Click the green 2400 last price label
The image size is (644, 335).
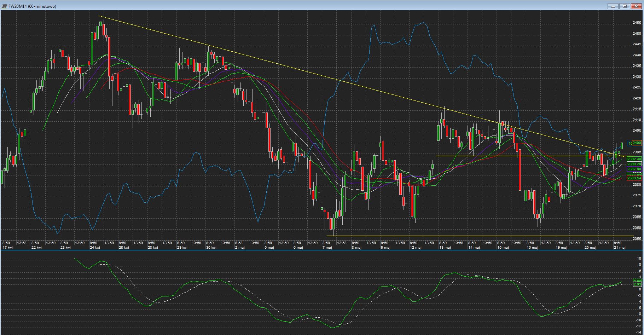637,143
